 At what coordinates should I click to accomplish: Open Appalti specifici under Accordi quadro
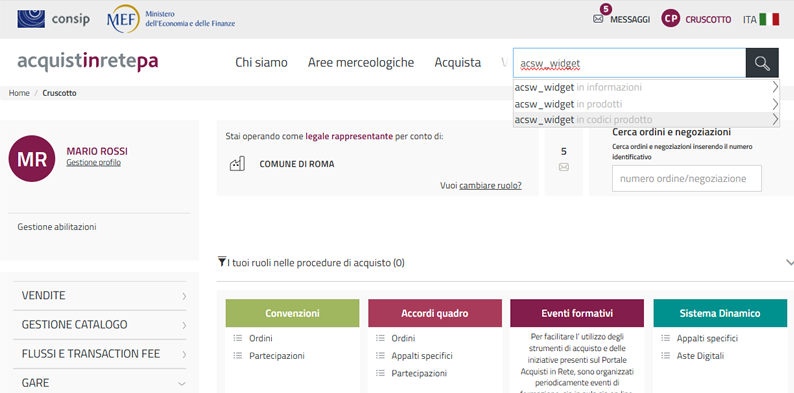click(x=422, y=356)
